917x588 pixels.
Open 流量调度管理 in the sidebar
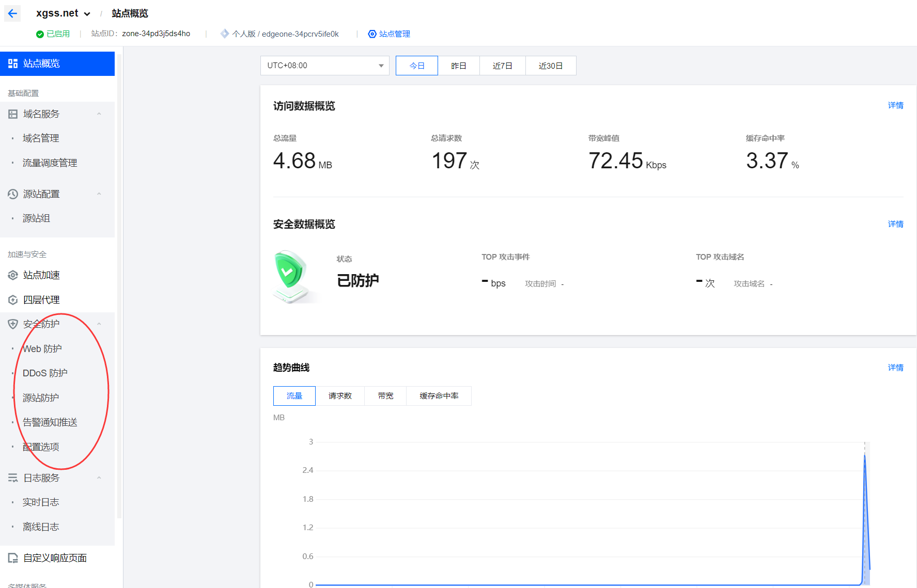click(50, 163)
